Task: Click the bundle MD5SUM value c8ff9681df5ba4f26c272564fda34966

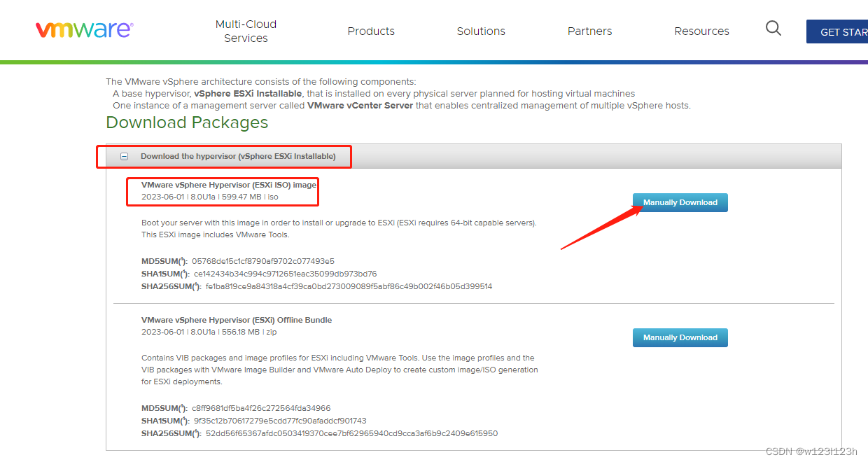Action: pyautogui.click(x=261, y=408)
